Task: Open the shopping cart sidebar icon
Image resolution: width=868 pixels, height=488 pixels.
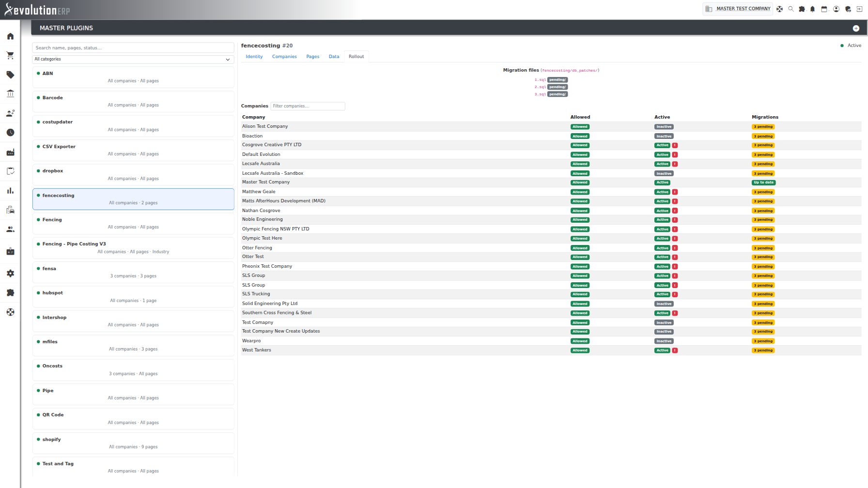Action: tap(10, 55)
